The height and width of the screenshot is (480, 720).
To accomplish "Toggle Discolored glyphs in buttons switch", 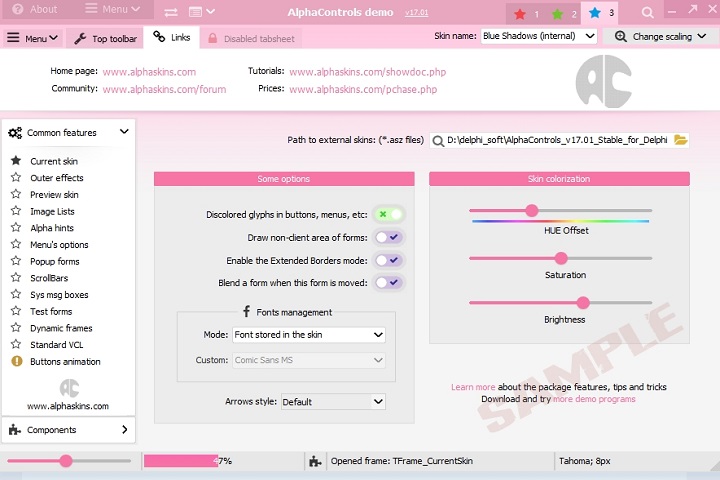I will point(389,214).
